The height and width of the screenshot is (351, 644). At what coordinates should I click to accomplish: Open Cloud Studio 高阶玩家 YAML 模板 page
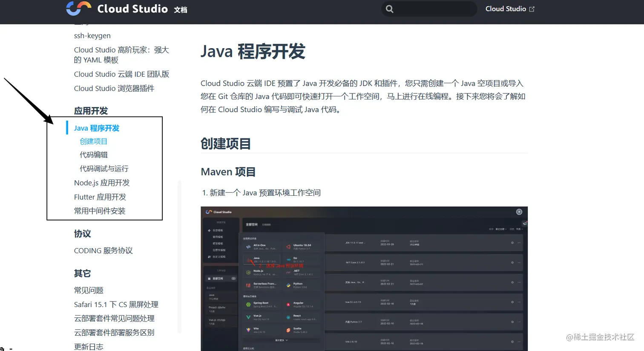pyautogui.click(x=121, y=55)
